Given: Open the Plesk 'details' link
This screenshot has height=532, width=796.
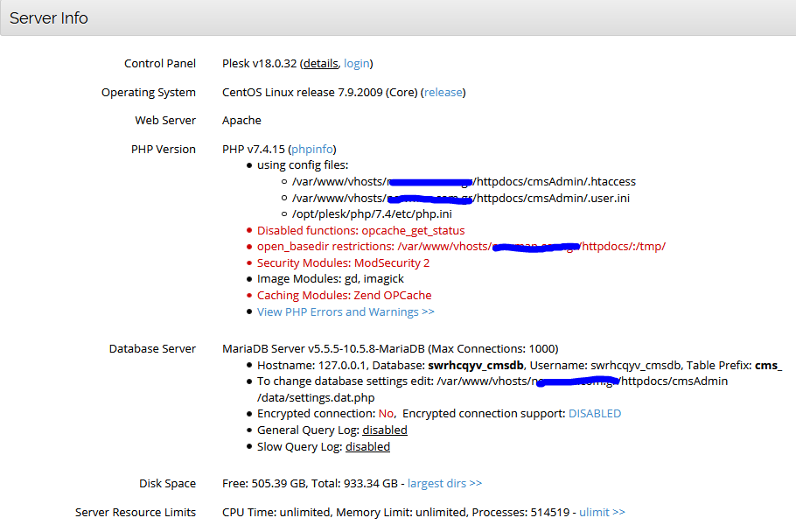Looking at the screenshot, I should click(320, 64).
